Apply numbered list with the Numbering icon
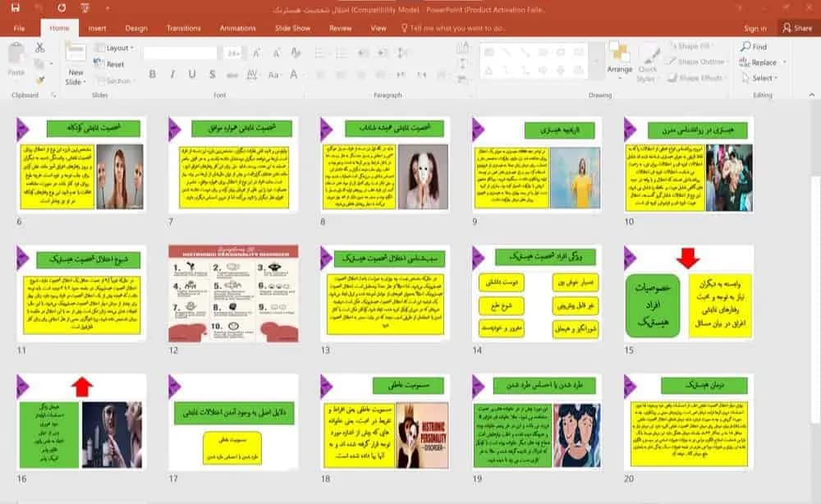Screen dimensions: 821x504 coord(342,53)
